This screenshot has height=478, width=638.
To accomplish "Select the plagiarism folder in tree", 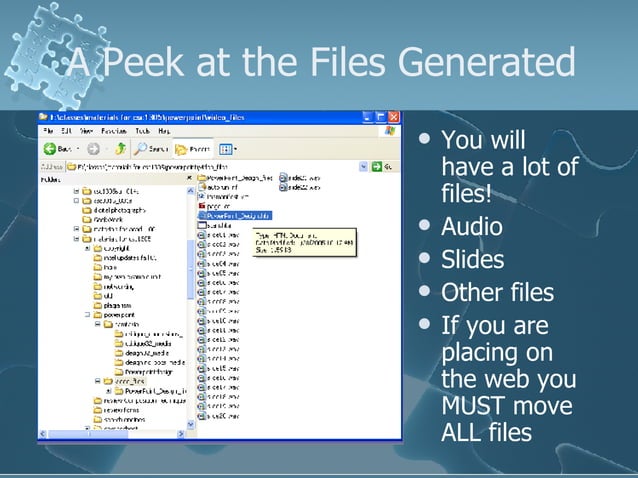I will tap(112, 305).
